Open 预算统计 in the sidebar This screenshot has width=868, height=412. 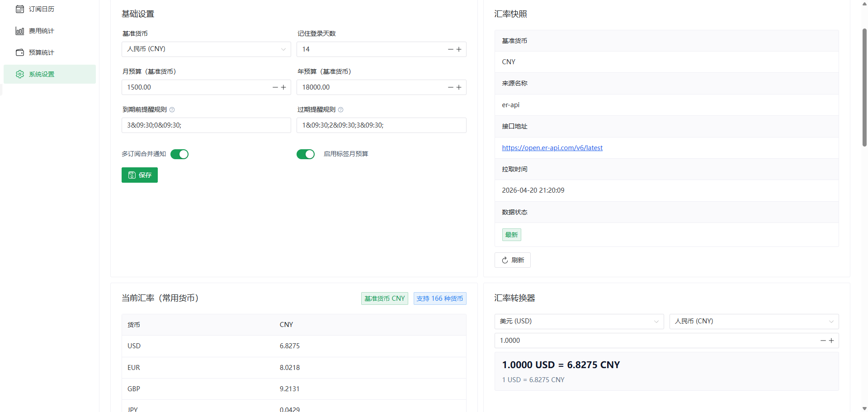click(x=50, y=52)
